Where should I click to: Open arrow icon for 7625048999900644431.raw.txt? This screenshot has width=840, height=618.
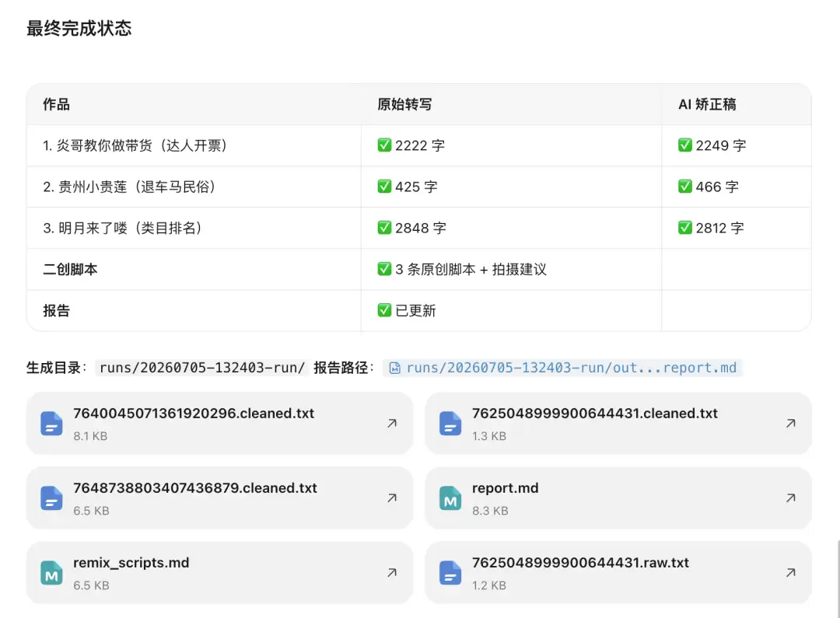[791, 572]
